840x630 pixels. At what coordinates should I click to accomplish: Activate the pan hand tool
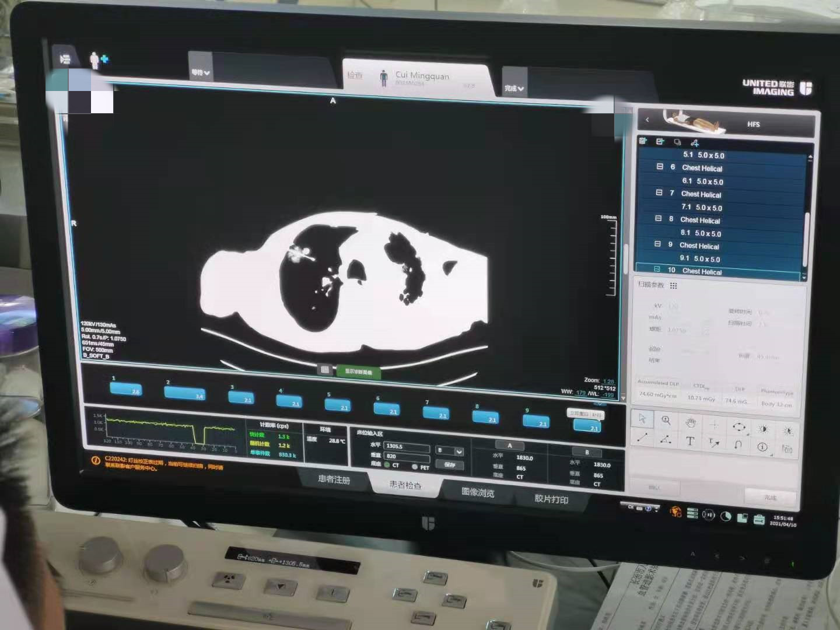691,422
